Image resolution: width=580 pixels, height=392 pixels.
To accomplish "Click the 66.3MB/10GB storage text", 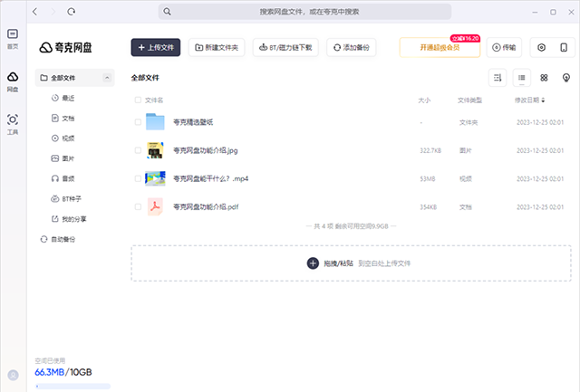I will [x=63, y=372].
